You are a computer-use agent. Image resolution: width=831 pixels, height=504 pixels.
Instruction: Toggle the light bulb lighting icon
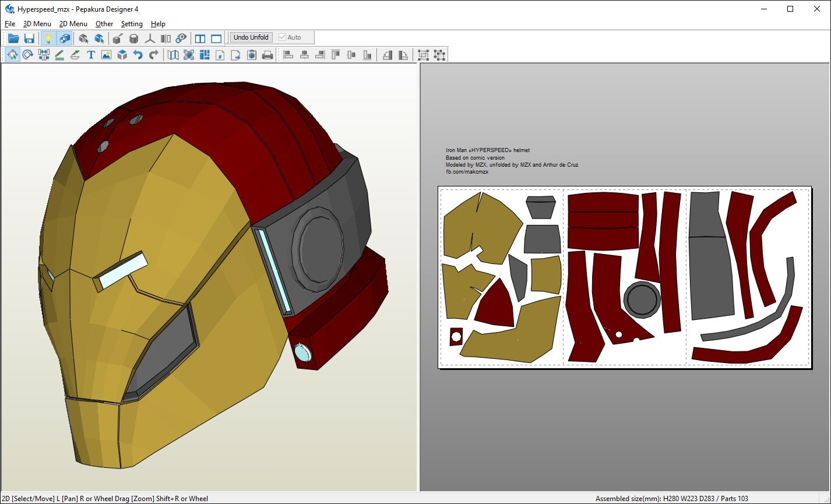tap(49, 38)
